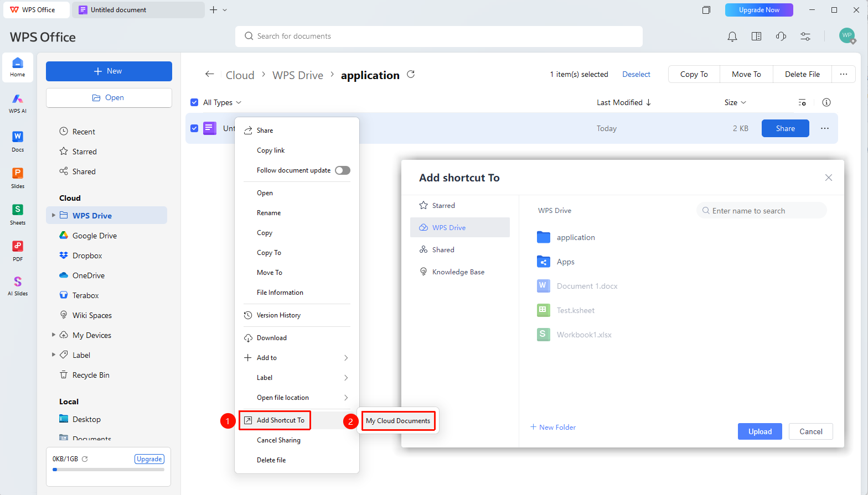
Task: Open the Sheets app icon
Action: pyautogui.click(x=18, y=215)
